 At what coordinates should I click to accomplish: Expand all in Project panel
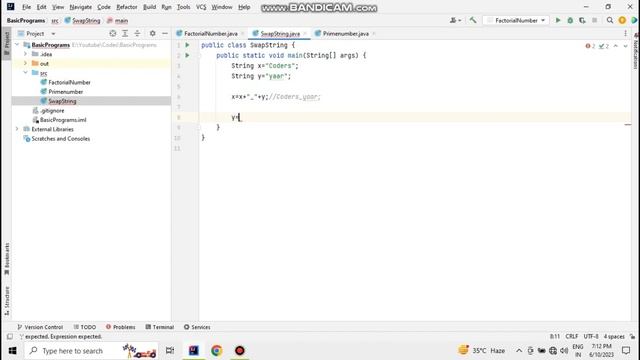125,33
